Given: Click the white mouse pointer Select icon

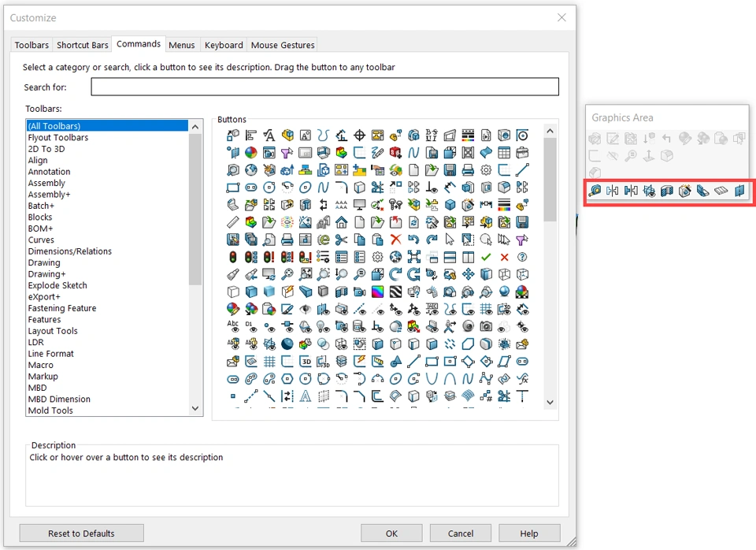Looking at the screenshot, I should pyautogui.click(x=450, y=240).
